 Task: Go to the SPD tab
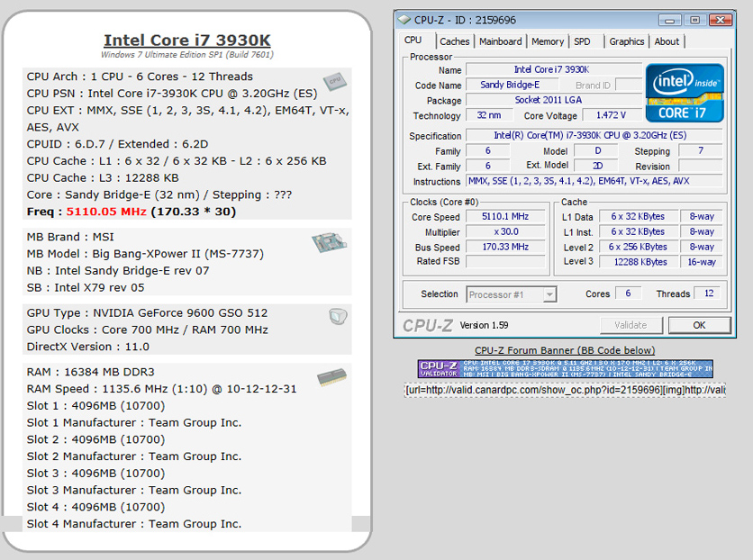coord(583,41)
